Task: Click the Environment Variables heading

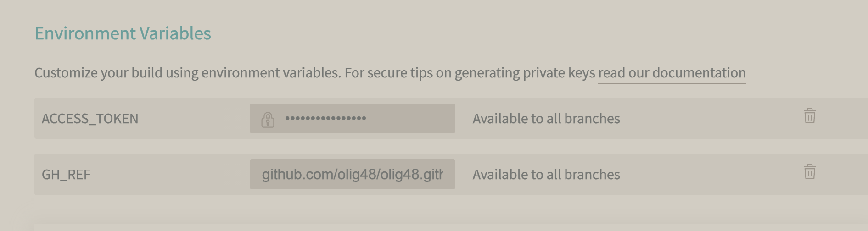Action: (123, 33)
